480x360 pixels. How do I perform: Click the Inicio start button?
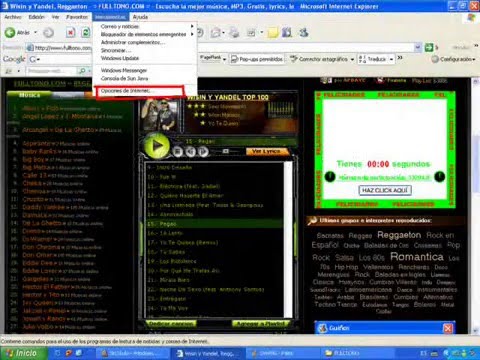pos(23,353)
